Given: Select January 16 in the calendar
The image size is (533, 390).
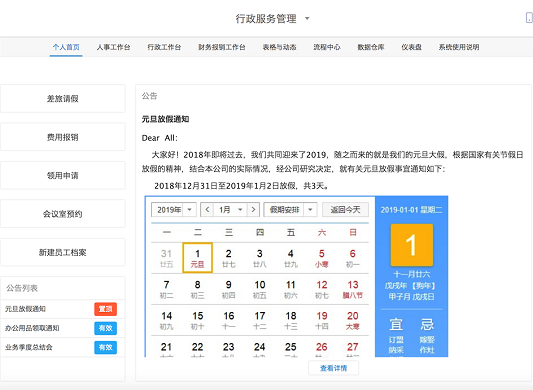Looking at the screenshot, I should 229,321.
